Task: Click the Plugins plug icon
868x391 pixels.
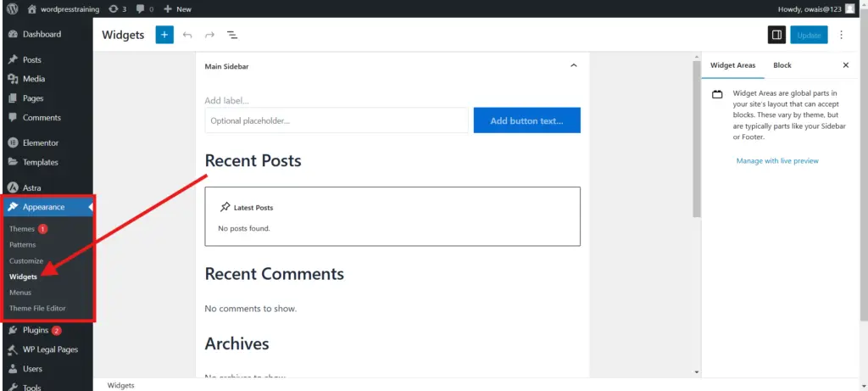Action: pyautogui.click(x=13, y=331)
